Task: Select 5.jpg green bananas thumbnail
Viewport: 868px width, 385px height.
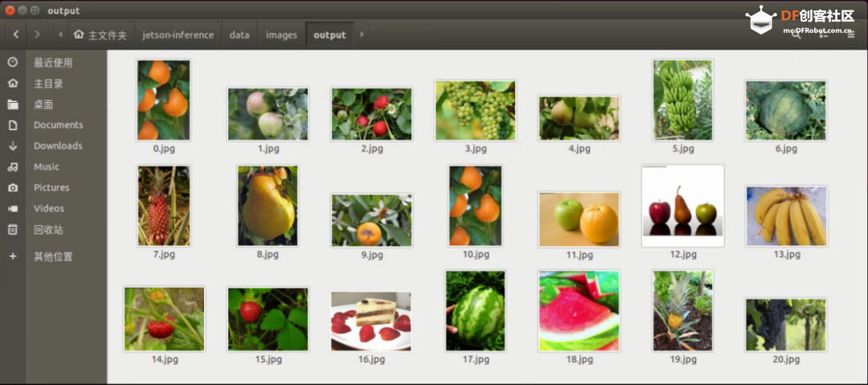Action: pyautogui.click(x=683, y=100)
